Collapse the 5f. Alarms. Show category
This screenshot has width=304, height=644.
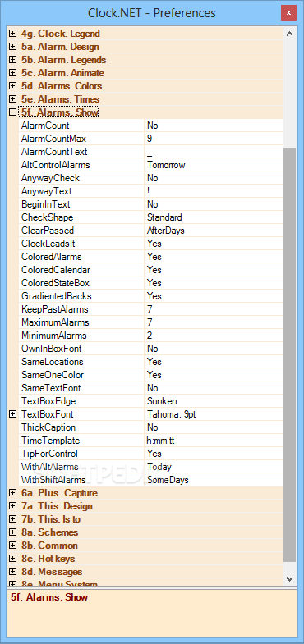pyautogui.click(x=13, y=112)
